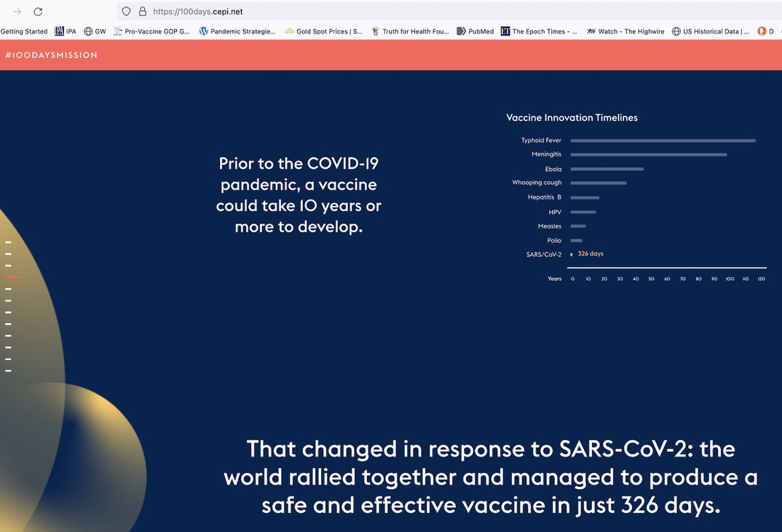Click the Typhoid Fever chart bar
This screenshot has height=532, width=782.
tap(663, 140)
